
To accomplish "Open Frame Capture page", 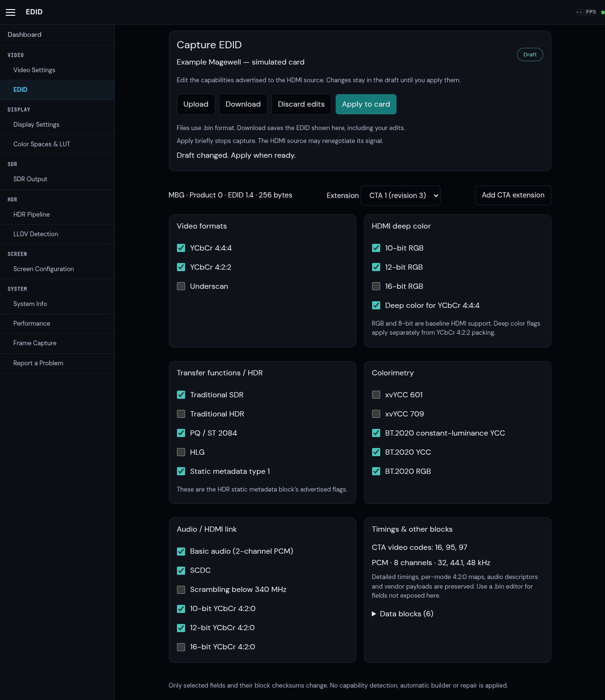I will tap(57, 343).
